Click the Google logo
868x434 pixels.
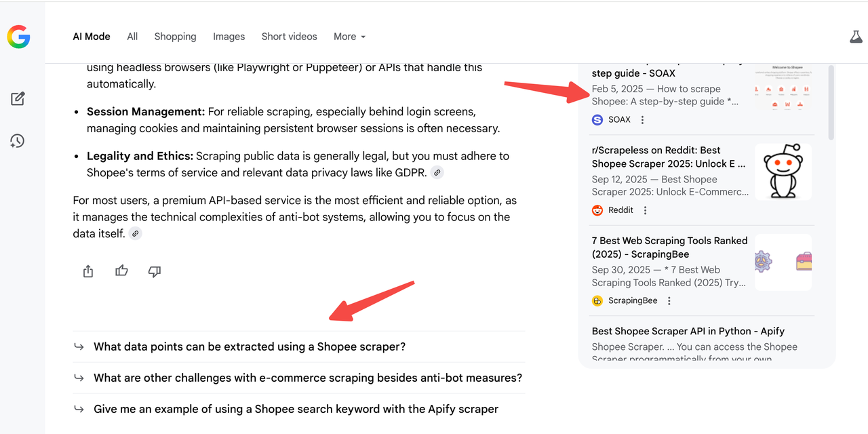click(18, 37)
